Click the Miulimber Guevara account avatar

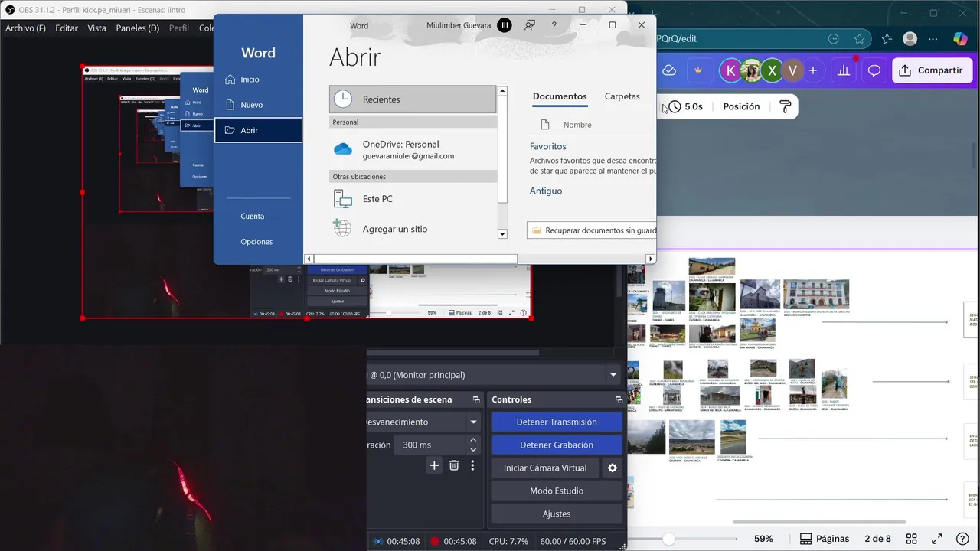504,25
